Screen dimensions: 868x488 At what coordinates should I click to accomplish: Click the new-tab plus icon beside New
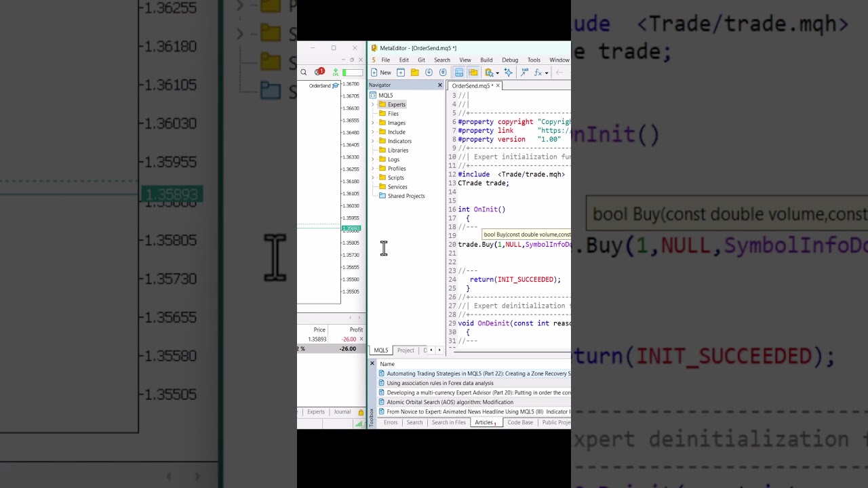(x=401, y=73)
